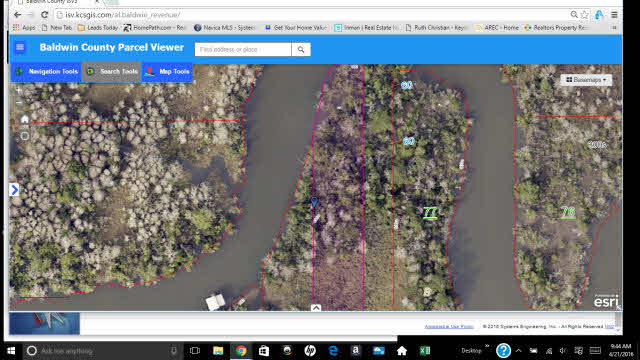The height and width of the screenshot is (360, 640).
Task: Click the blue map pin marker
Action: (x=314, y=201)
